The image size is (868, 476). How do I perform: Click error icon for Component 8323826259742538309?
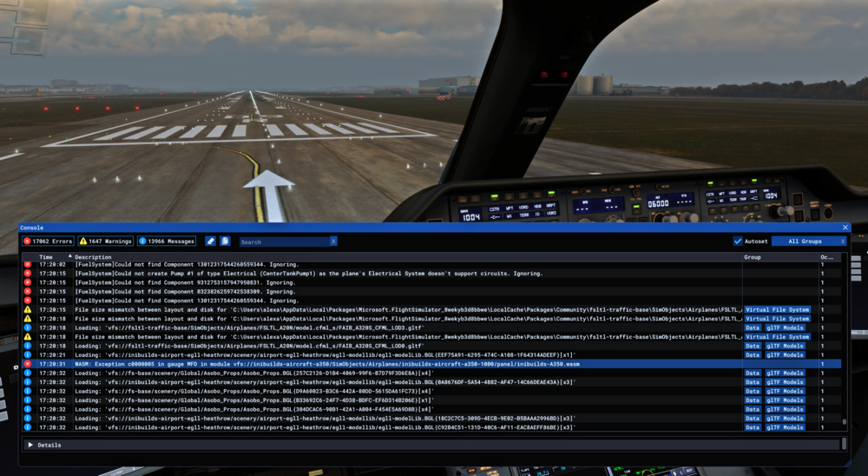pyautogui.click(x=27, y=292)
